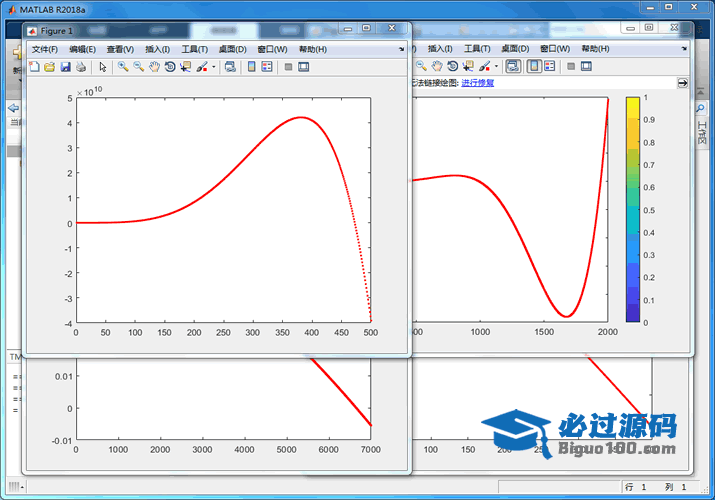Insert Legend icon in Figure 1 toolbar
Image resolution: width=715 pixels, height=500 pixels.
[267, 67]
